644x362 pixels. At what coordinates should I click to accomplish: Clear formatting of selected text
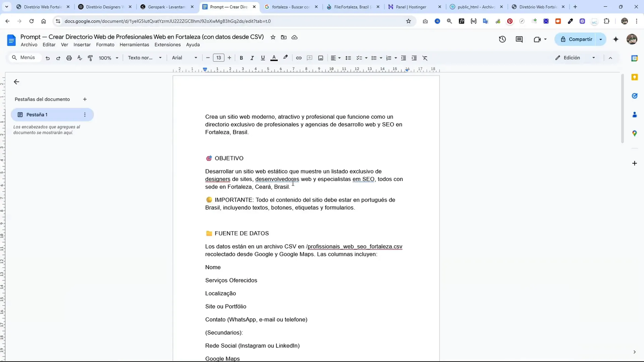pyautogui.click(x=425, y=58)
